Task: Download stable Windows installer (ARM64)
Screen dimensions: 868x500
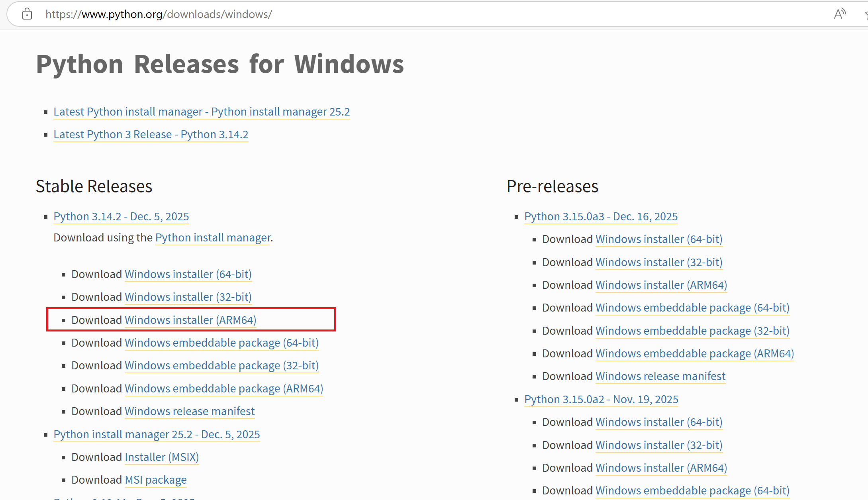Action: 190,320
